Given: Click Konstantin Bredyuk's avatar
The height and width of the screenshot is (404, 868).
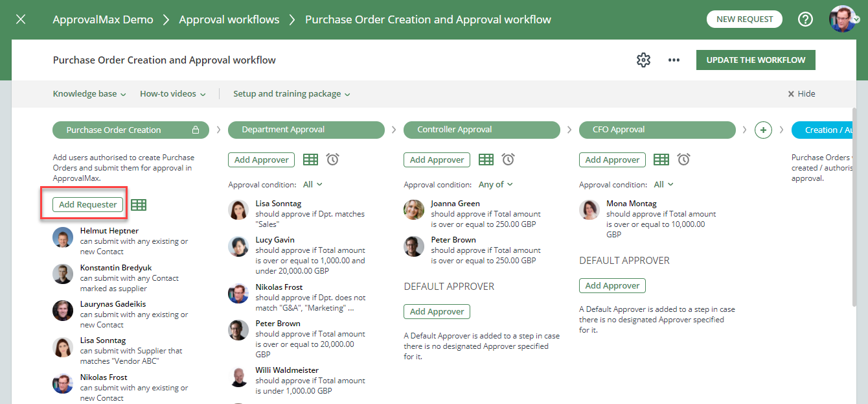Looking at the screenshot, I should click(x=63, y=274).
